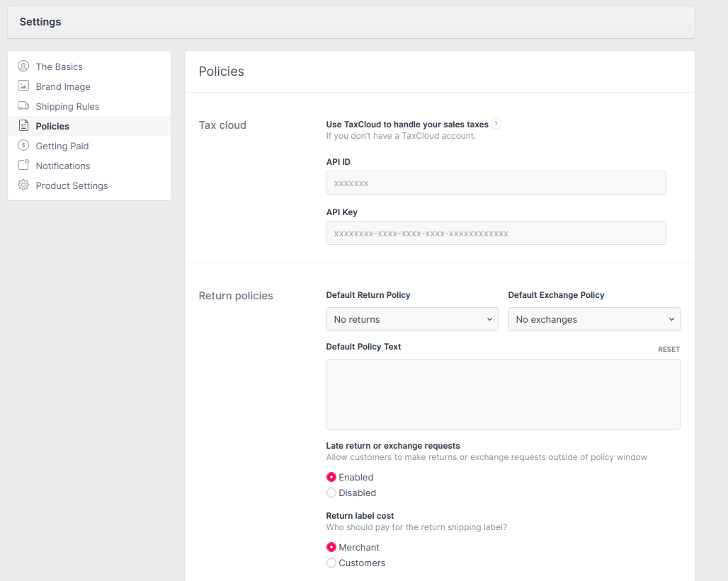
Task: Go to the Getting Paid settings section
Action: (62, 146)
